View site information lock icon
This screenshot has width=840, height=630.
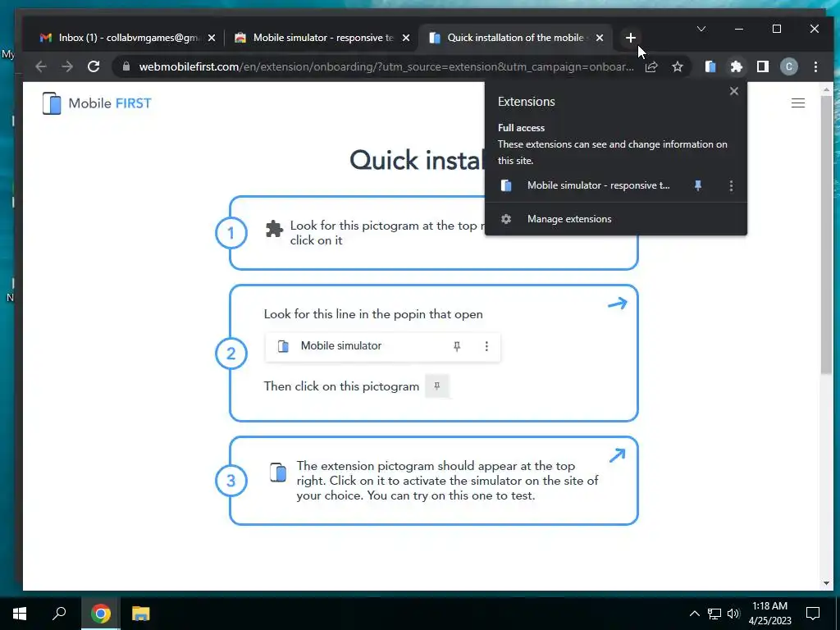point(126,66)
